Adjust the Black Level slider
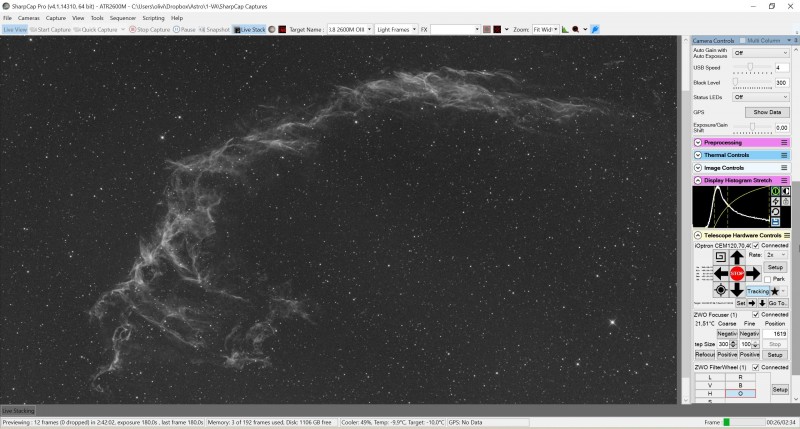Image resolution: width=800 pixels, height=429 pixels. [753, 82]
